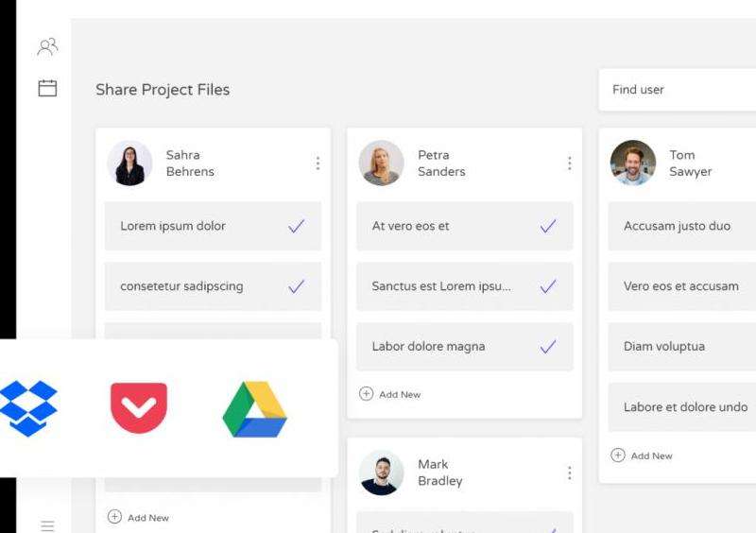Click Petra Sanders avatar photo
The image size is (756, 533).
click(x=382, y=163)
